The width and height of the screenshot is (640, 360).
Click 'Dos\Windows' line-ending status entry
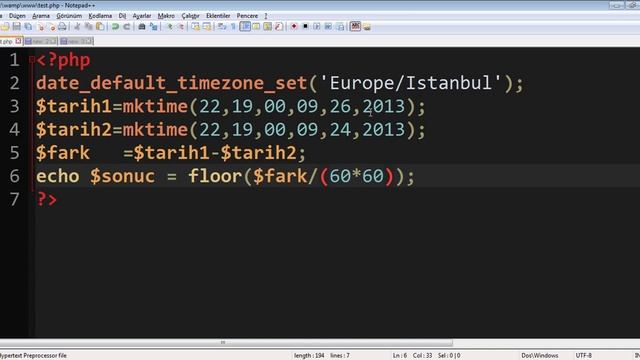540,356
